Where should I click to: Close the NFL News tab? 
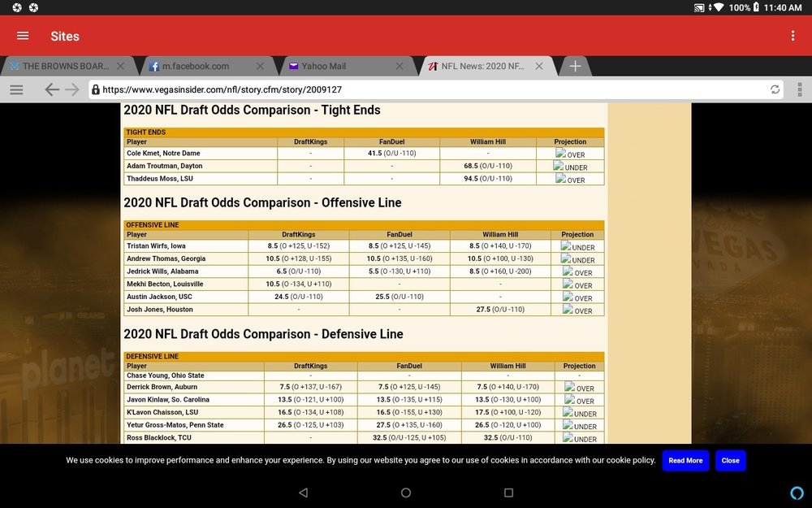[x=539, y=66]
